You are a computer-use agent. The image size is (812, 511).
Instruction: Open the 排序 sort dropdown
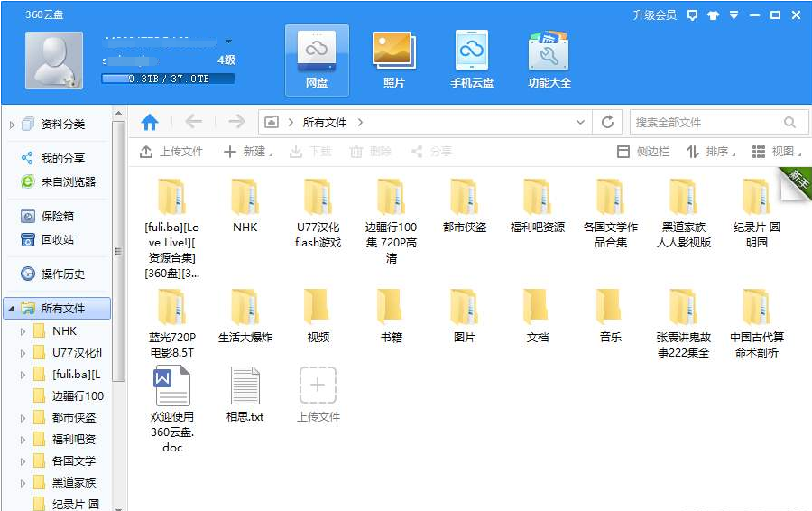[710, 152]
